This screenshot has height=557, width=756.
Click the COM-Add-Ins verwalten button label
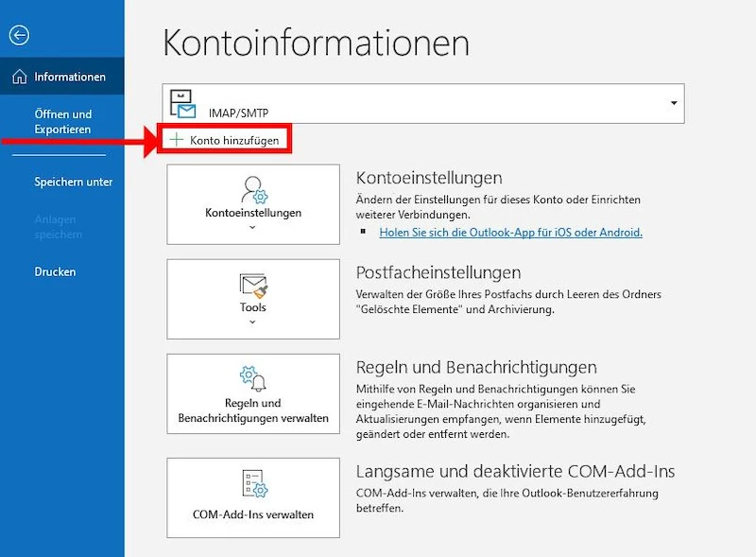253,515
